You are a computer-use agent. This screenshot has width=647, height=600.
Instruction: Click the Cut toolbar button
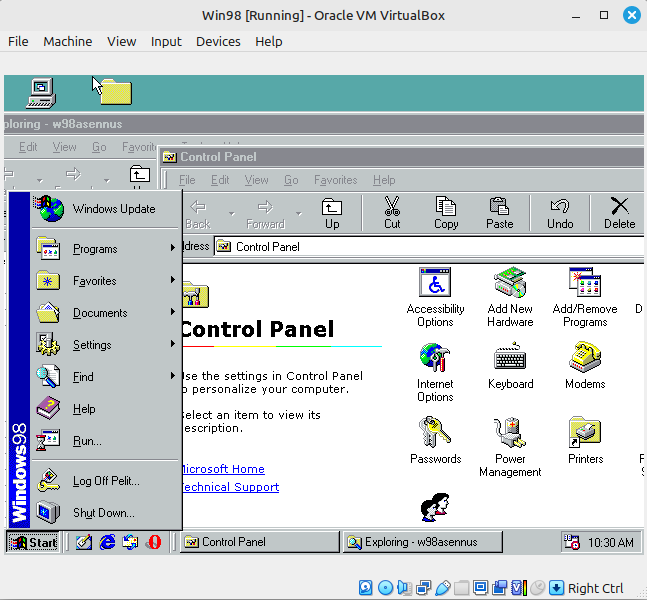pos(392,213)
